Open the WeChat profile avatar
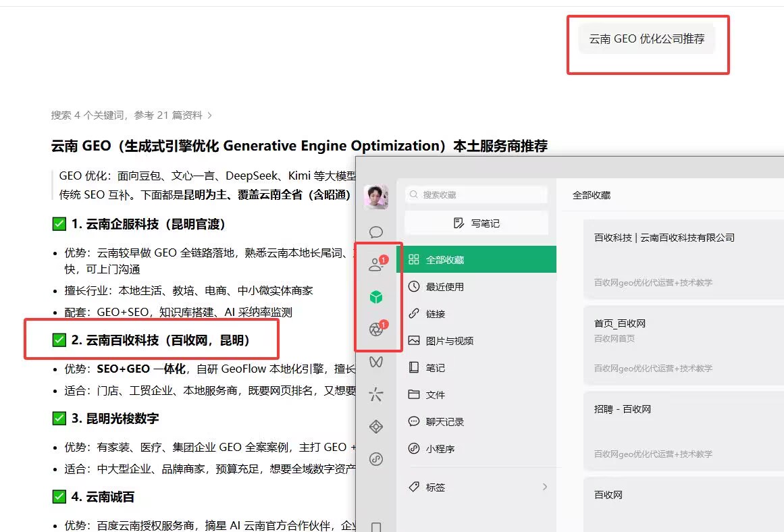The height and width of the screenshot is (532, 784). click(x=376, y=196)
